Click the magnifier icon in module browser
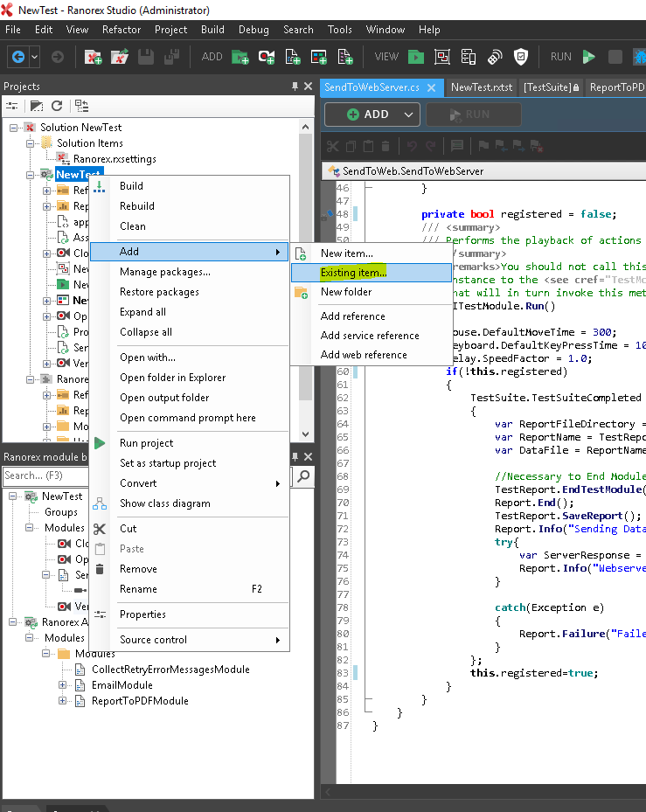Image resolution: width=646 pixels, height=812 pixels. [x=303, y=476]
